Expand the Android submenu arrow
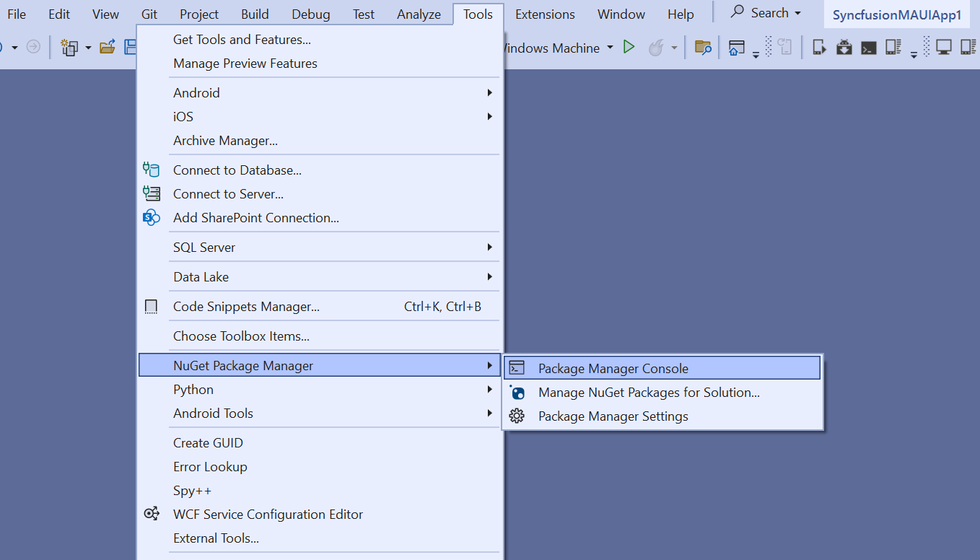This screenshot has width=980, height=560. (489, 92)
